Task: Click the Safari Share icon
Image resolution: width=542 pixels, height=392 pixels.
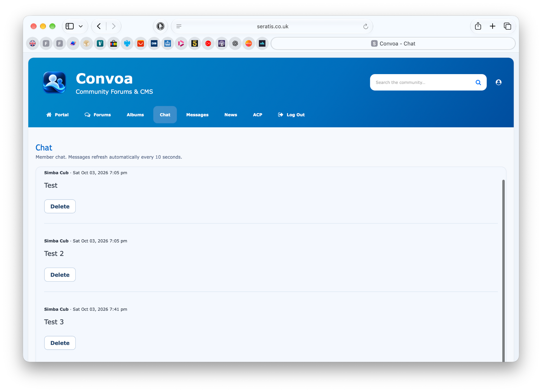Action: tap(478, 26)
